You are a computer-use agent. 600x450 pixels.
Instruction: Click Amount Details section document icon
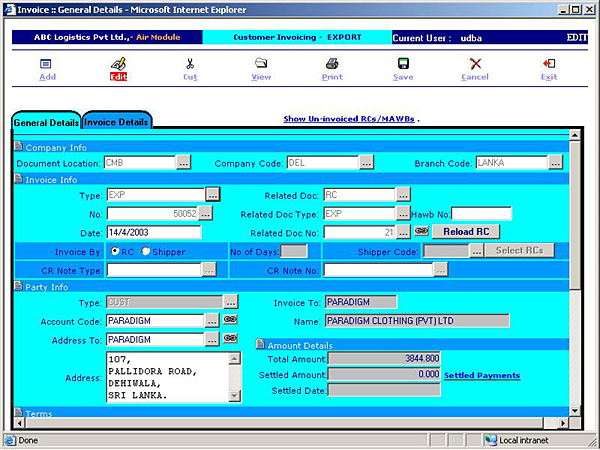(260, 344)
